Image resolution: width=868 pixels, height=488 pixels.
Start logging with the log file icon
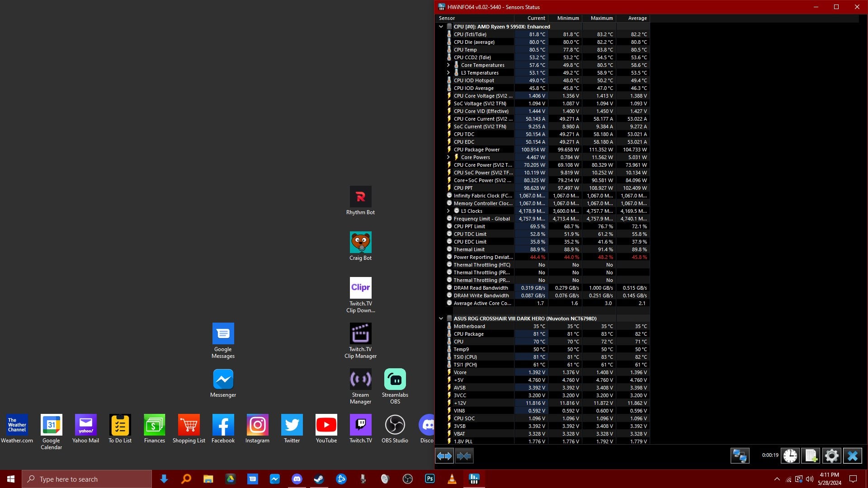pos(811,456)
